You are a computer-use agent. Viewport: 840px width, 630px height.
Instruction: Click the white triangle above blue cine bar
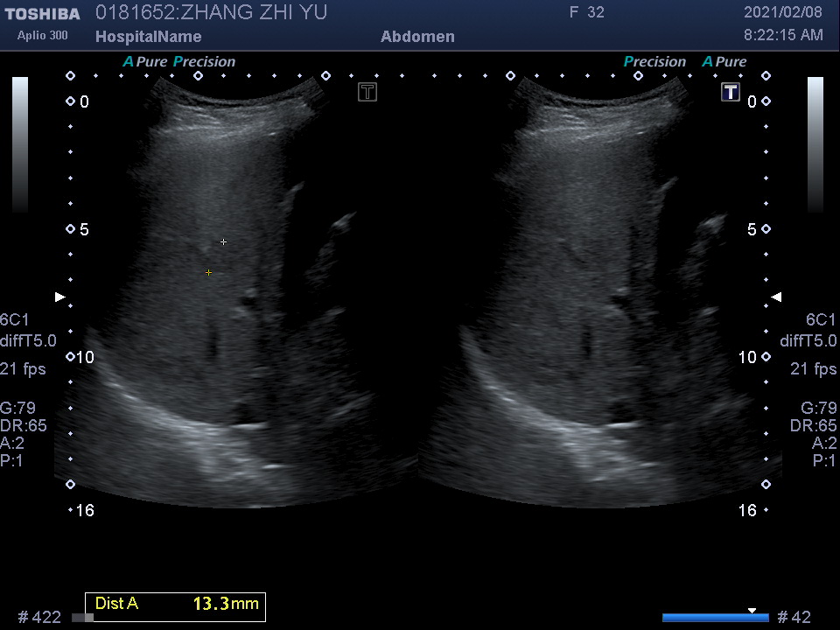(x=751, y=610)
